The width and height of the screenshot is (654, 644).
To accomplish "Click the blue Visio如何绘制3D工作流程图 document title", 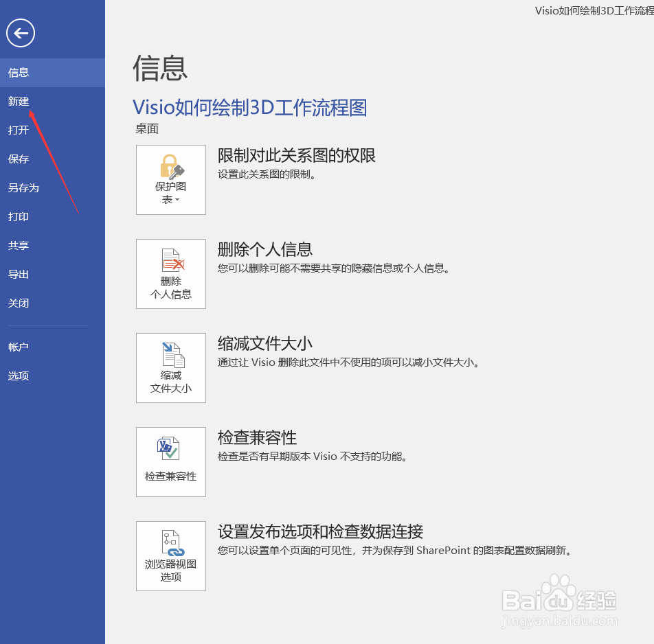I will point(250,108).
